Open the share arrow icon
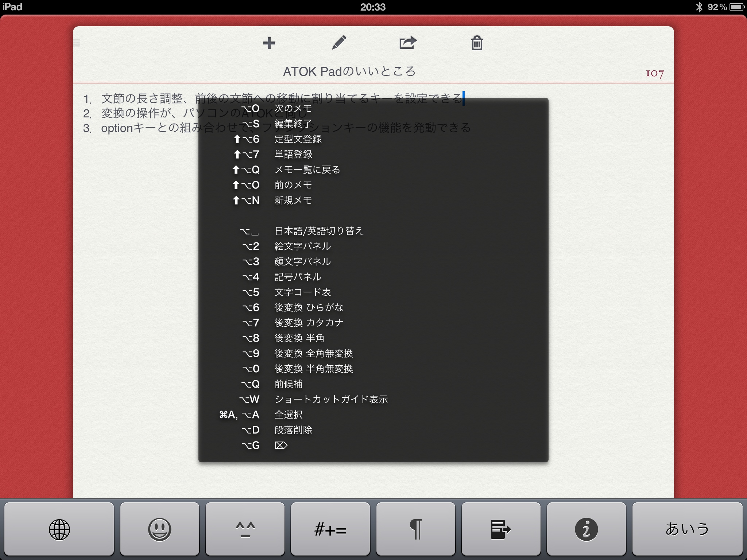Screen dimensions: 747x560 click(408, 43)
